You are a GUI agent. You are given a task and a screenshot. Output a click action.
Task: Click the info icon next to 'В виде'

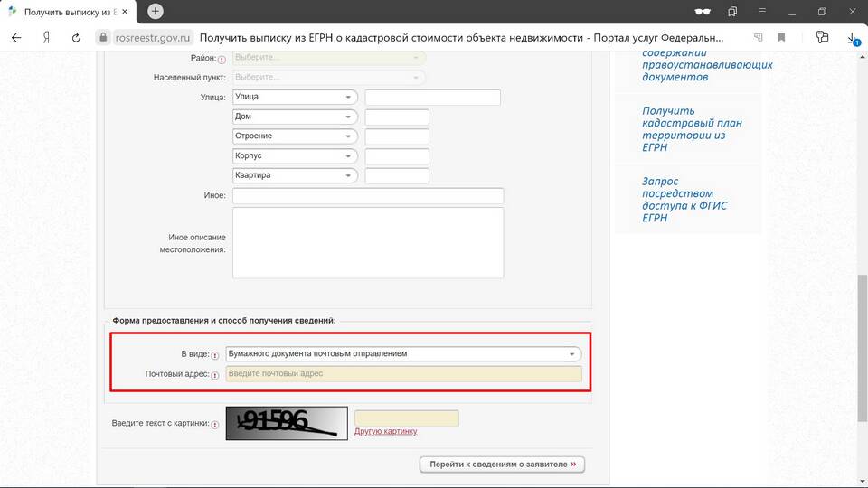tap(215, 355)
